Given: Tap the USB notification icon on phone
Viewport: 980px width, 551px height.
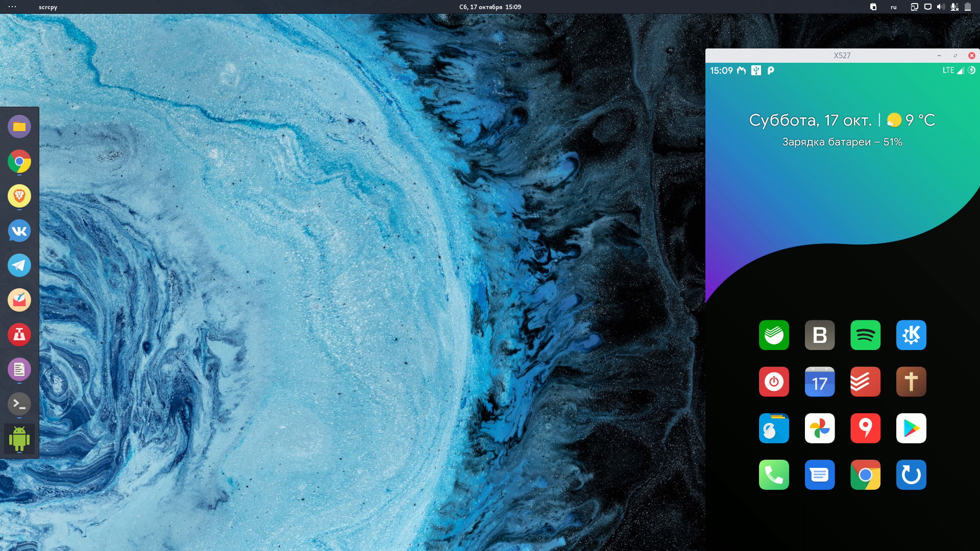Looking at the screenshot, I should 756,70.
